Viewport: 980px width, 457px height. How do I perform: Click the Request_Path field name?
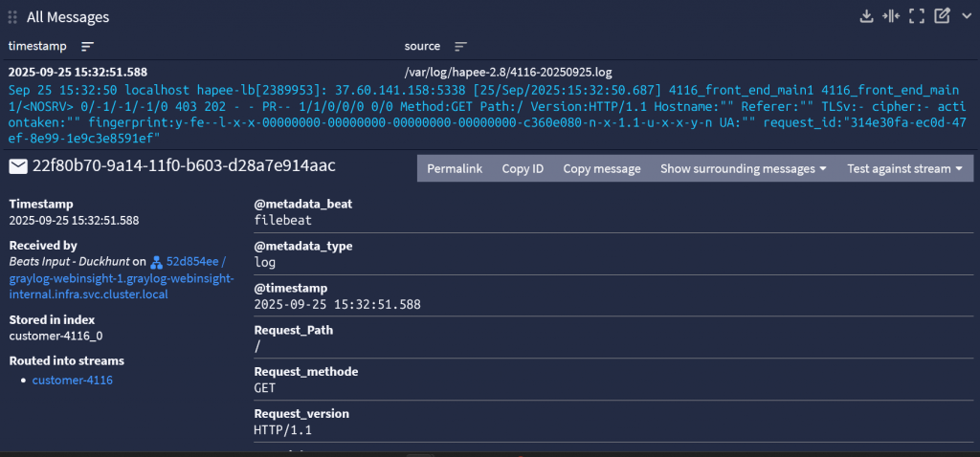pyautogui.click(x=293, y=330)
